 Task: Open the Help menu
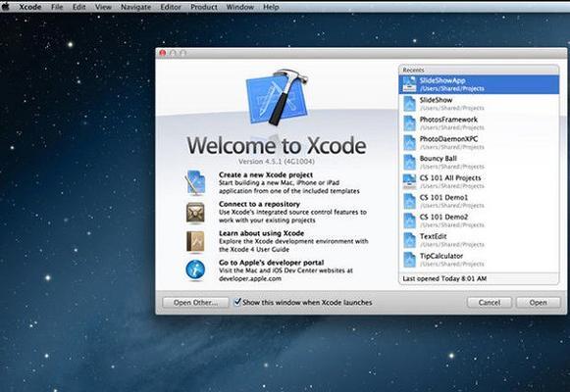coord(271,7)
